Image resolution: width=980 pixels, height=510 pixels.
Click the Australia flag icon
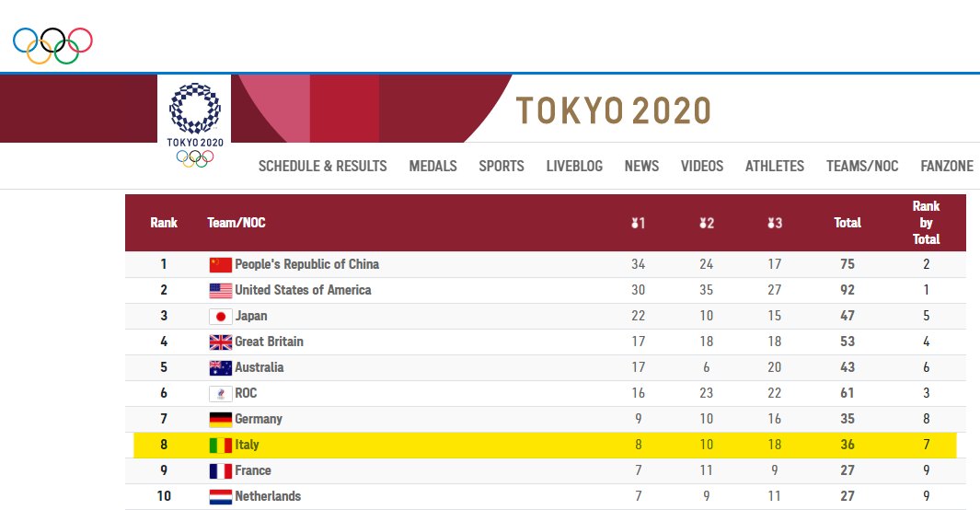[x=221, y=368]
